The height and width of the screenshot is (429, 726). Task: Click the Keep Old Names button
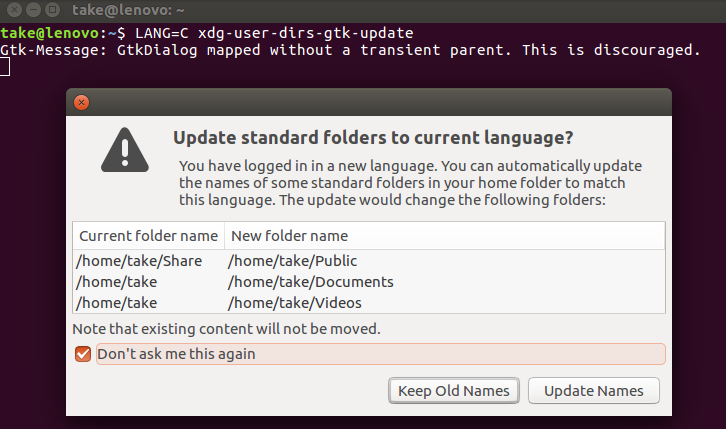454,391
